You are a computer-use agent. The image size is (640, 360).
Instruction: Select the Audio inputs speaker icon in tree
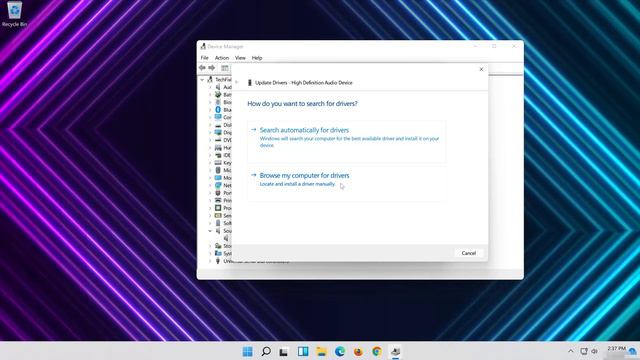point(218,87)
